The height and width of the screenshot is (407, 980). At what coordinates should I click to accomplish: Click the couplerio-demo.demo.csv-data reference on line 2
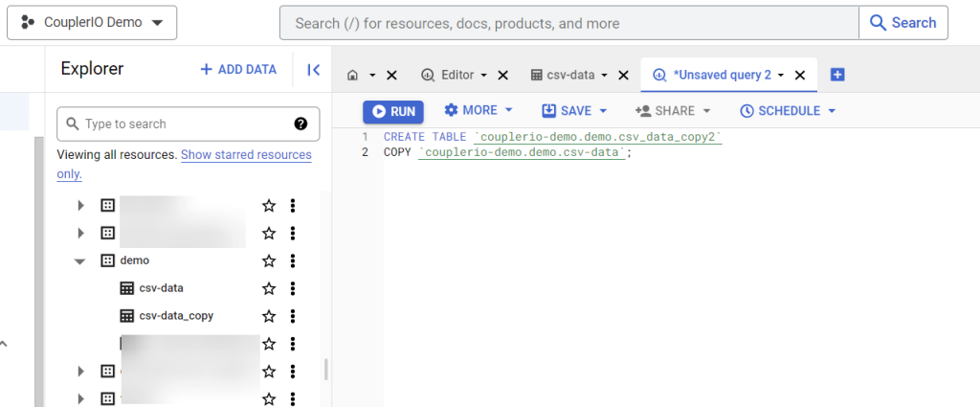(522, 152)
